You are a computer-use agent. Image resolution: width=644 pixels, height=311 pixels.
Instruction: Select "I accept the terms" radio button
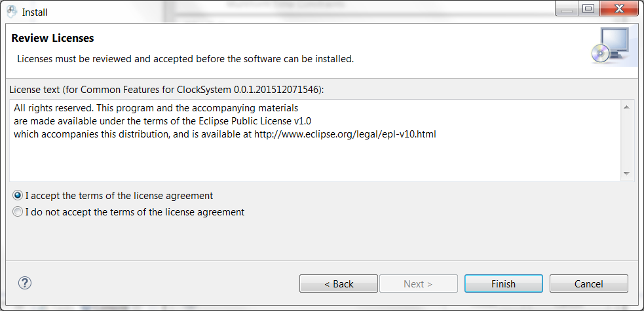(x=18, y=196)
